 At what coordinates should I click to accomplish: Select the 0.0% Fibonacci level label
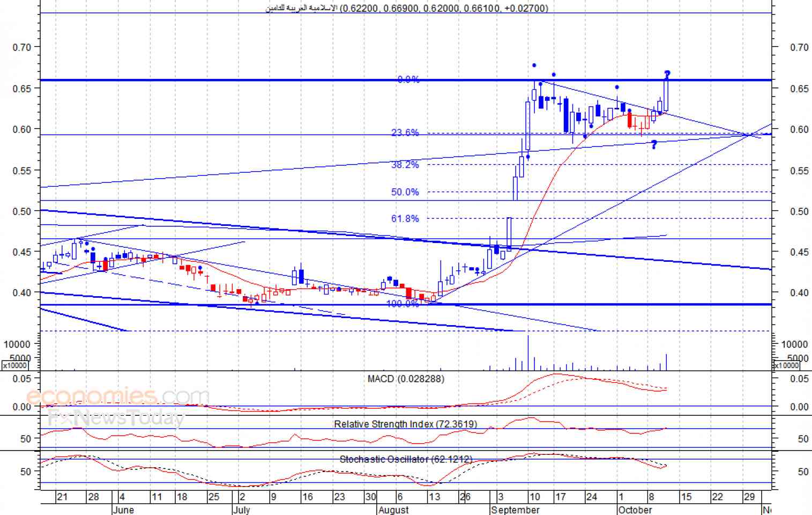pos(408,79)
